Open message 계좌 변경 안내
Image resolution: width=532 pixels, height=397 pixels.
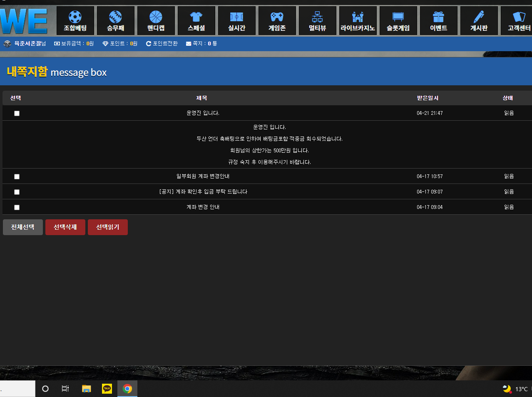pyautogui.click(x=203, y=207)
